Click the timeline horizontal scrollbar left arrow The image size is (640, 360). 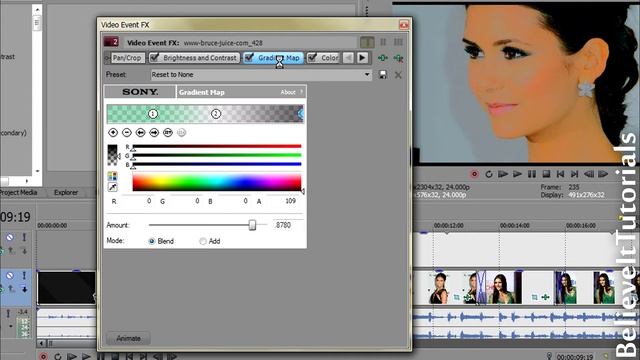click(x=41, y=343)
